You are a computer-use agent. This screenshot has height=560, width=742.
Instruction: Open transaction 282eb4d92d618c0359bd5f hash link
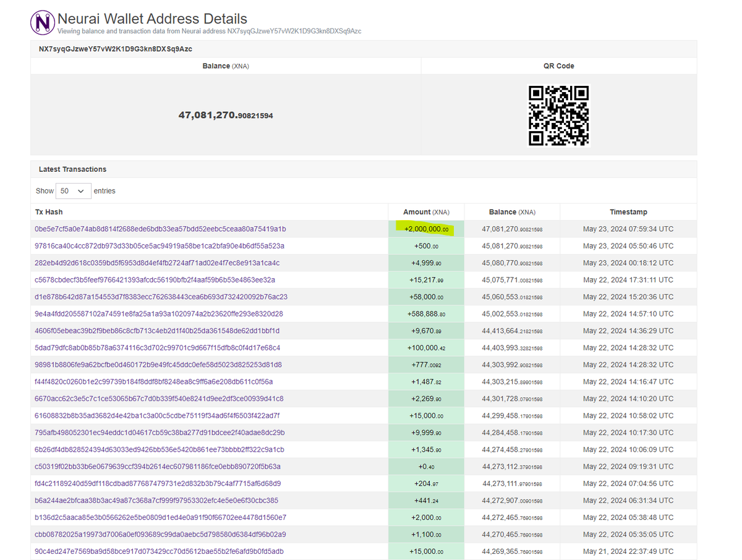pos(157,263)
